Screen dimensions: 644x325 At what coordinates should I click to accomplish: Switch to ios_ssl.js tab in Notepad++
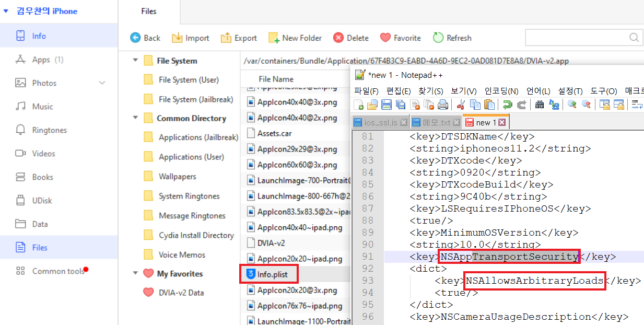(380, 123)
